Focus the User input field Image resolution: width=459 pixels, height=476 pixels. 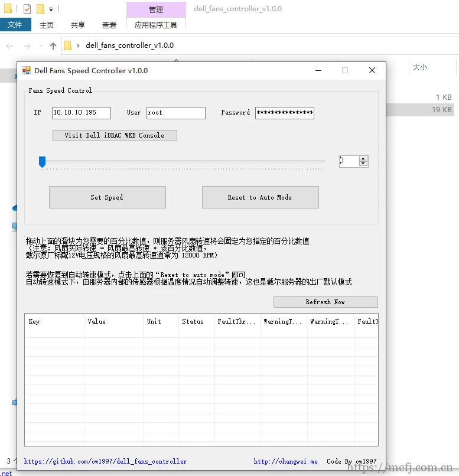point(176,113)
